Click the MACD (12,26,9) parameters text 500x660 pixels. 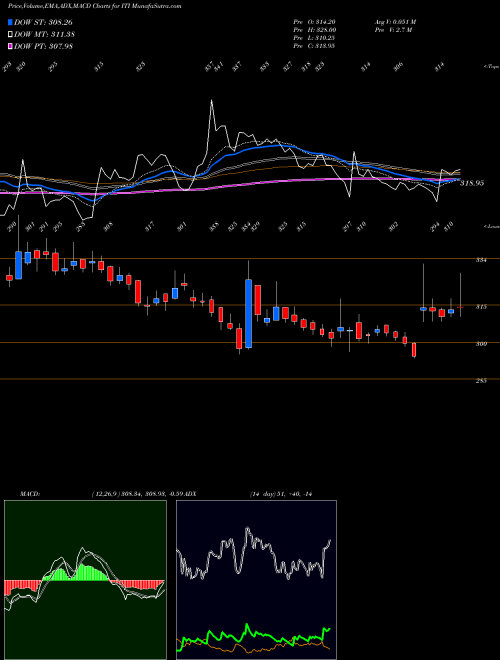(139, 494)
